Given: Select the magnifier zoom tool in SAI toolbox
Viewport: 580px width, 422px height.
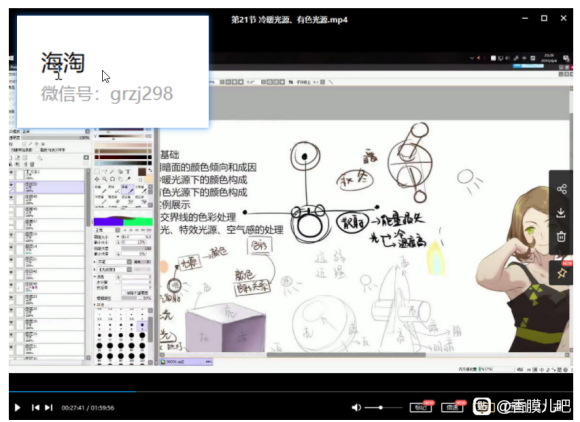Looking at the screenshot, I should click(x=105, y=179).
